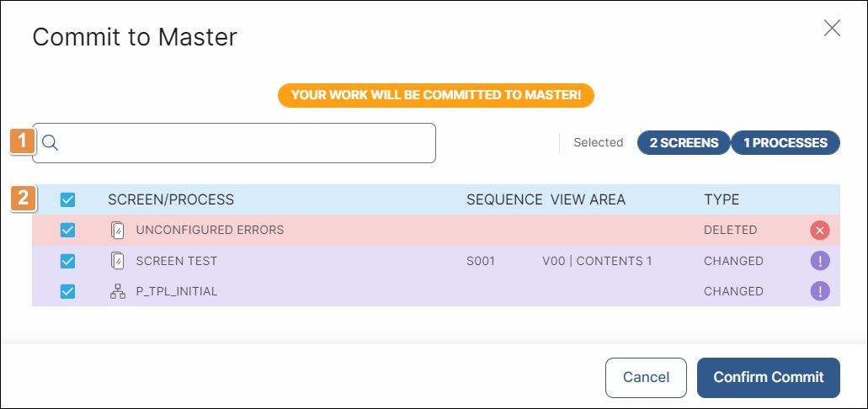This screenshot has height=409, width=868.
Task: Click the P_TPL_INITIAL changed warning icon
Action: point(820,291)
